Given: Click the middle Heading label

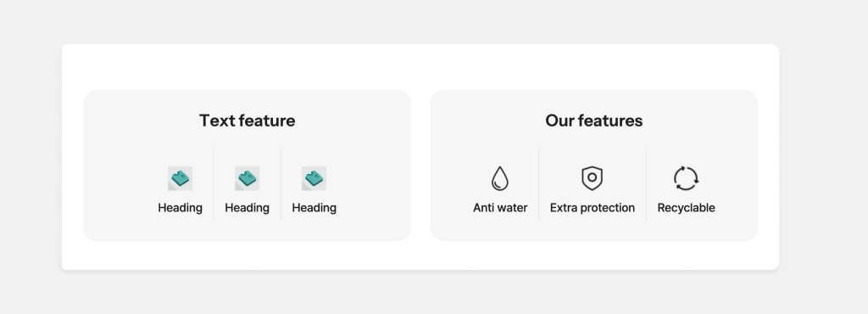Looking at the screenshot, I should pos(247,208).
